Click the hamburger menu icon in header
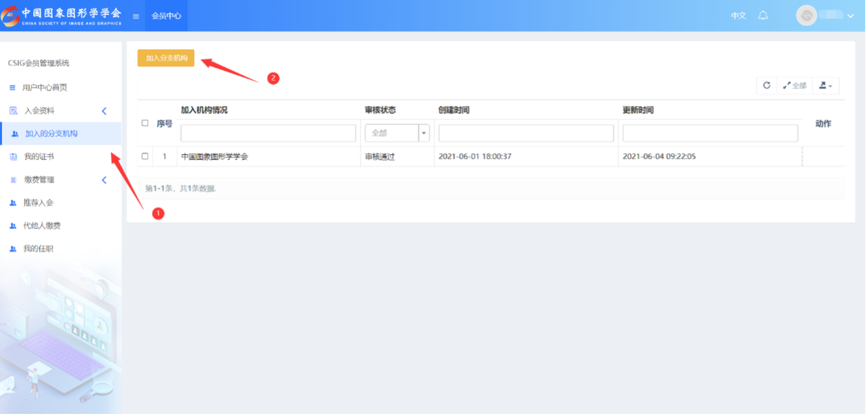 (136, 16)
